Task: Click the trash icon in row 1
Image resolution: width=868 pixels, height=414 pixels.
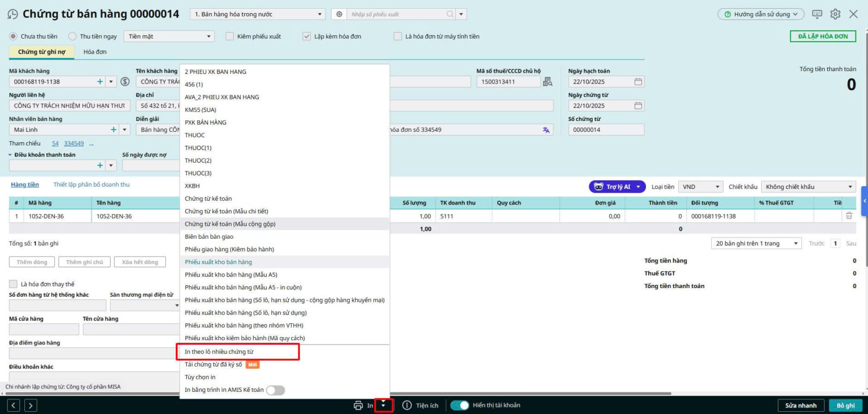Action: (x=848, y=216)
